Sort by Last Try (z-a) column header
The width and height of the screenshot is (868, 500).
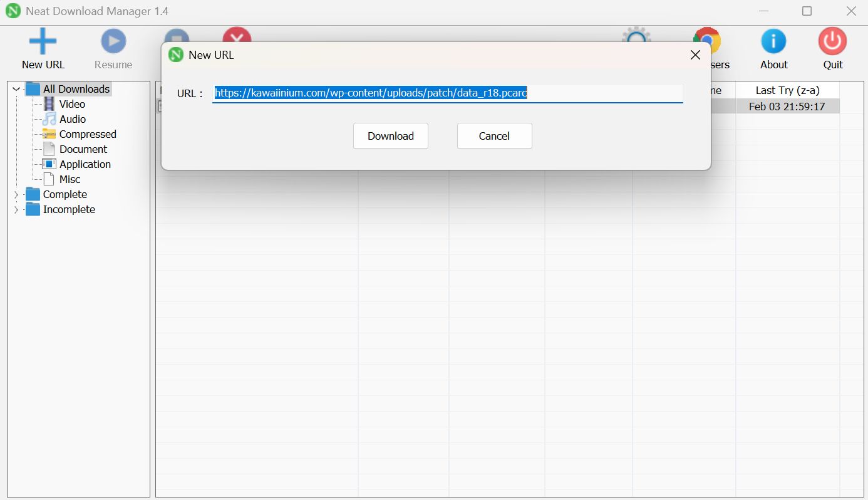tap(787, 90)
